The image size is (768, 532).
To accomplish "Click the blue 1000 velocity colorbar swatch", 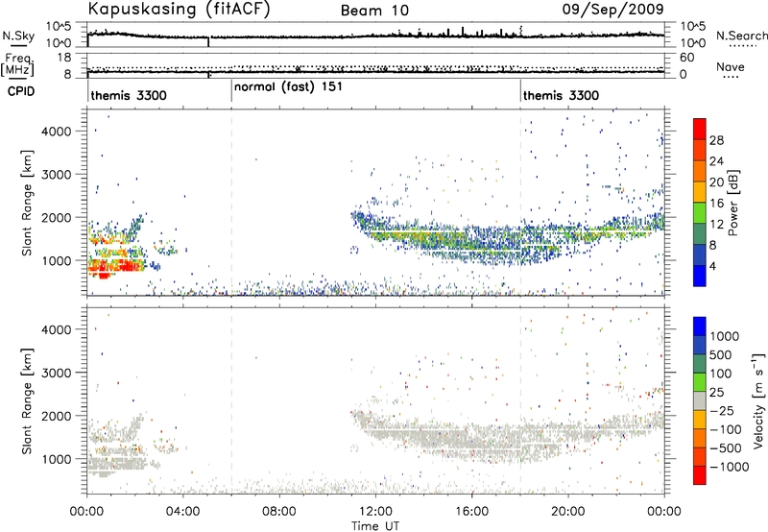I will click(700, 326).
